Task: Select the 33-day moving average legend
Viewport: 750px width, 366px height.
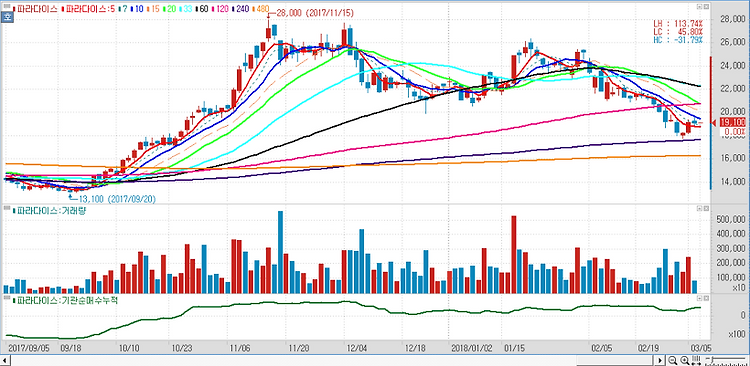Action: [x=186, y=9]
